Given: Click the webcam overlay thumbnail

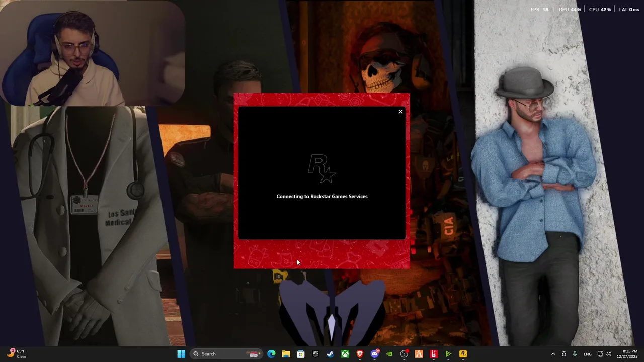Looking at the screenshot, I should click(x=93, y=53).
